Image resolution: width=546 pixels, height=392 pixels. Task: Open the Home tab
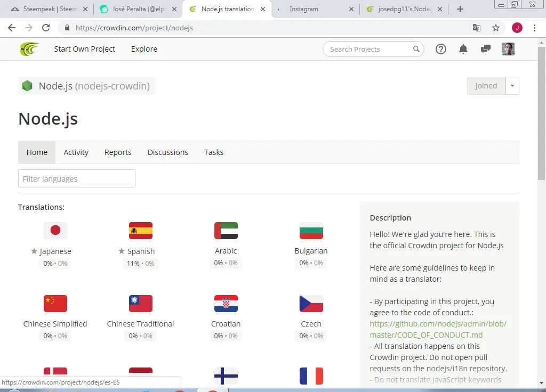[37, 152]
